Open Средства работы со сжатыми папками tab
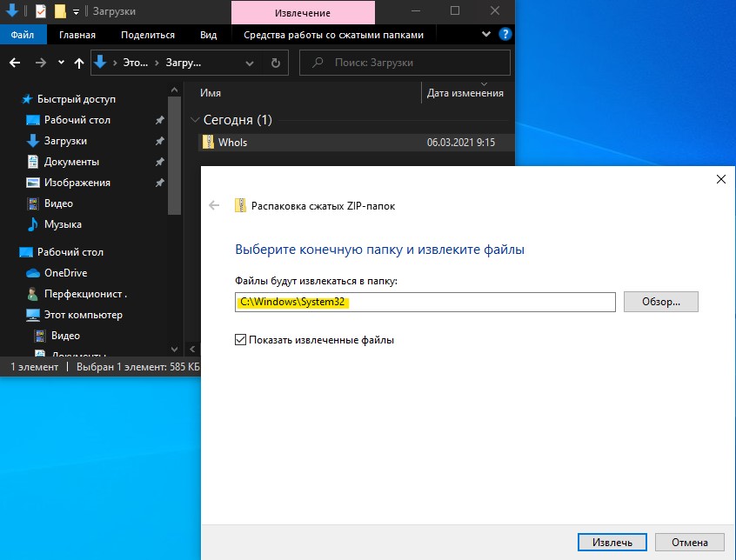This screenshot has width=736, height=560. pos(333,35)
